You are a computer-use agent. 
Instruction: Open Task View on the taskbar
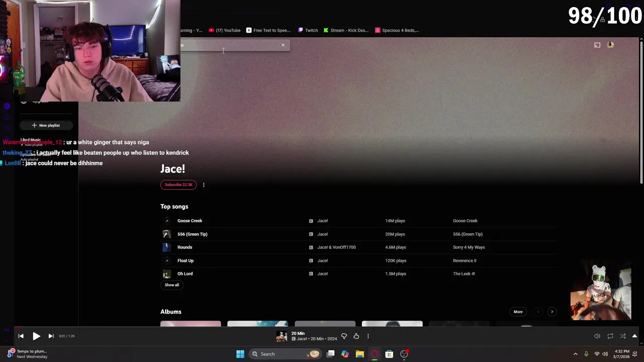[331, 354]
